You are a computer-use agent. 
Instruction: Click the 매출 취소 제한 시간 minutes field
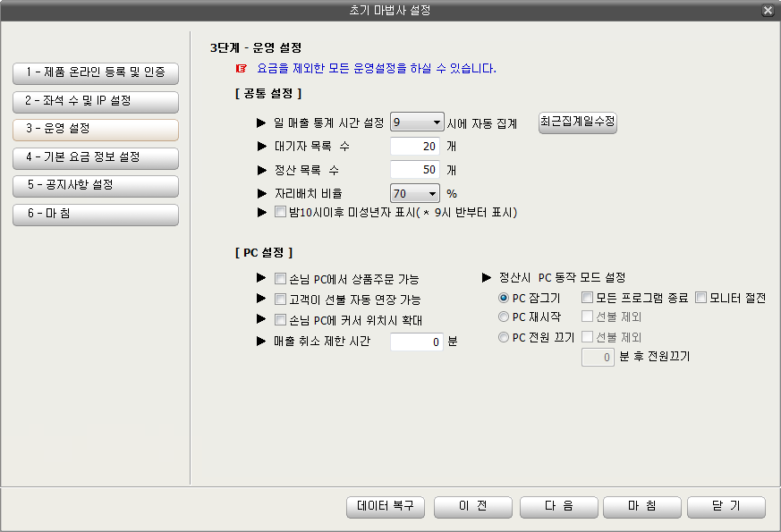click(x=417, y=342)
